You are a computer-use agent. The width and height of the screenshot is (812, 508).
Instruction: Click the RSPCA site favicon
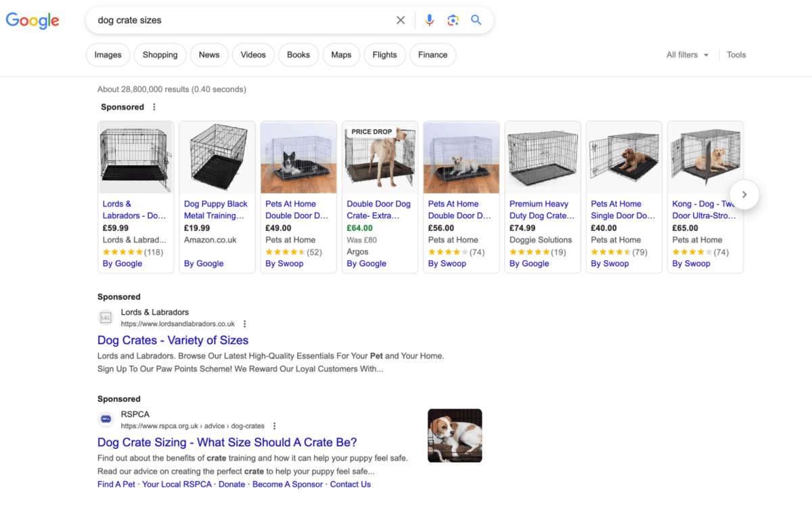106,419
